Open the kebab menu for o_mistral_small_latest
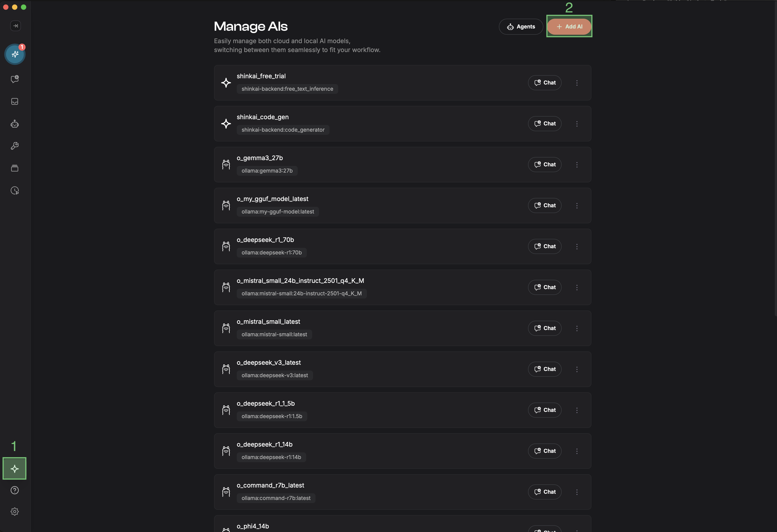The height and width of the screenshot is (532, 777). click(577, 328)
